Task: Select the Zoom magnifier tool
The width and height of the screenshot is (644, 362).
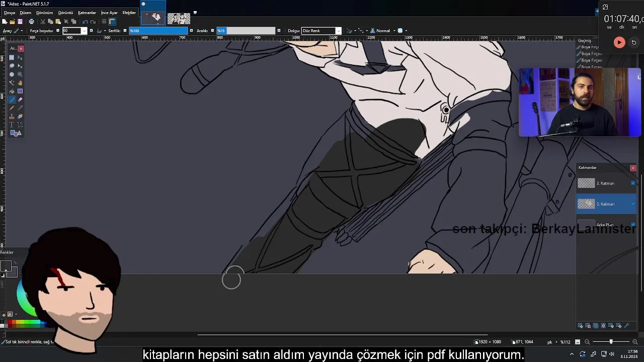Action: pyautogui.click(x=20, y=74)
